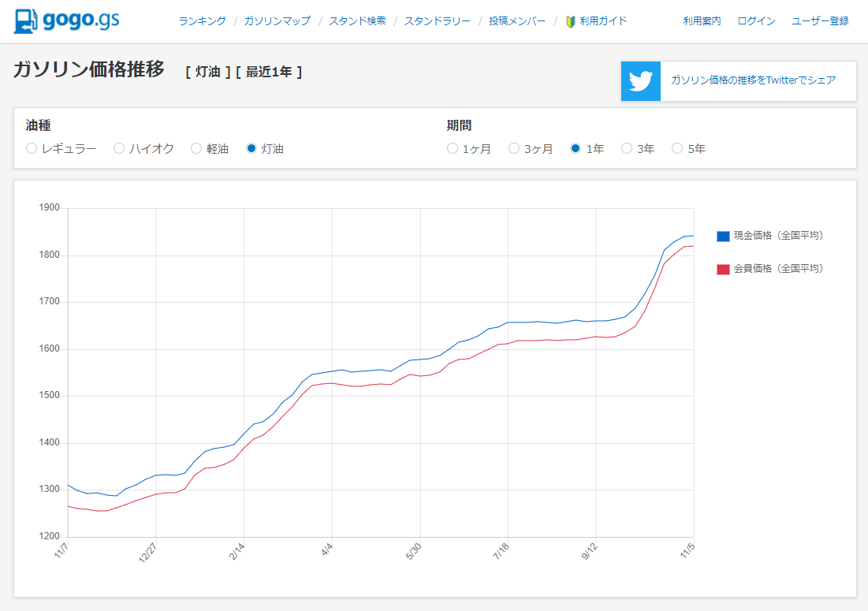Click the red 会員価格 legend swatch
This screenshot has width=868, height=611.
click(723, 270)
